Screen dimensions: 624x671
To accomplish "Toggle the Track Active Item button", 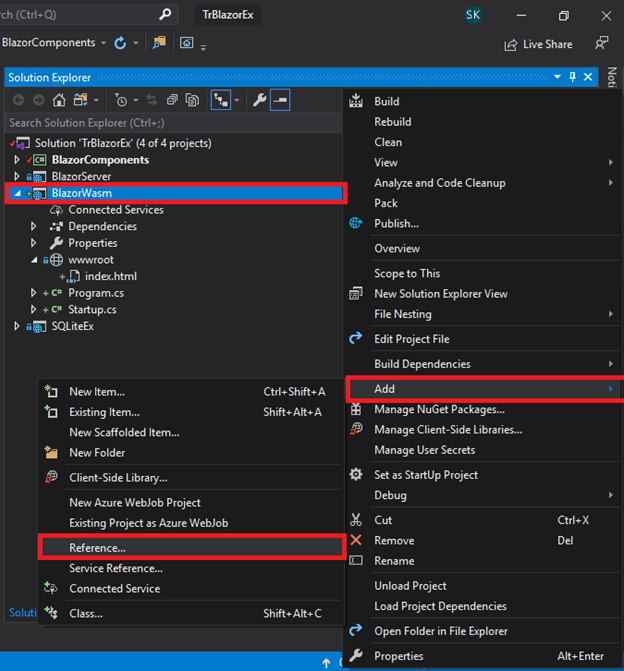I will (x=221, y=100).
